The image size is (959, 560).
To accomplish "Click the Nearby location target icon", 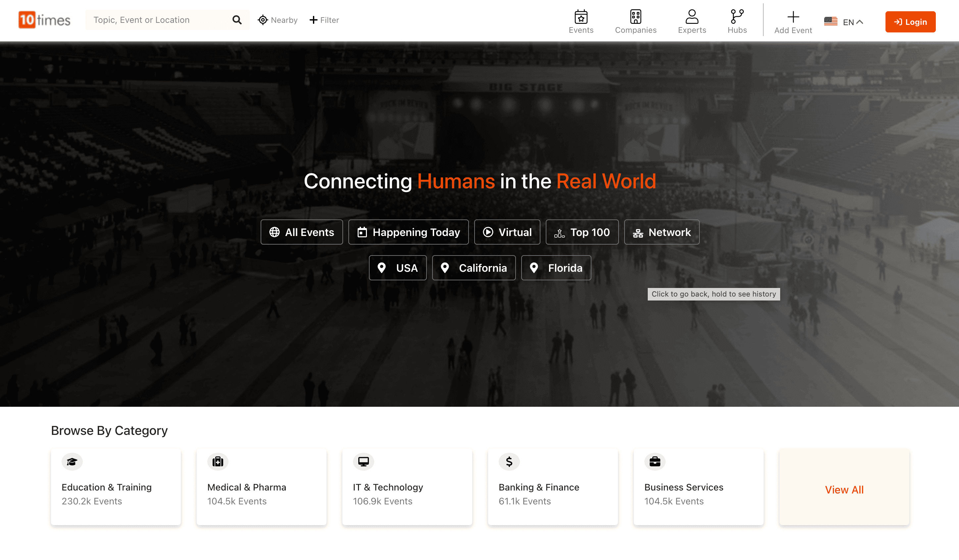I will [x=263, y=20].
